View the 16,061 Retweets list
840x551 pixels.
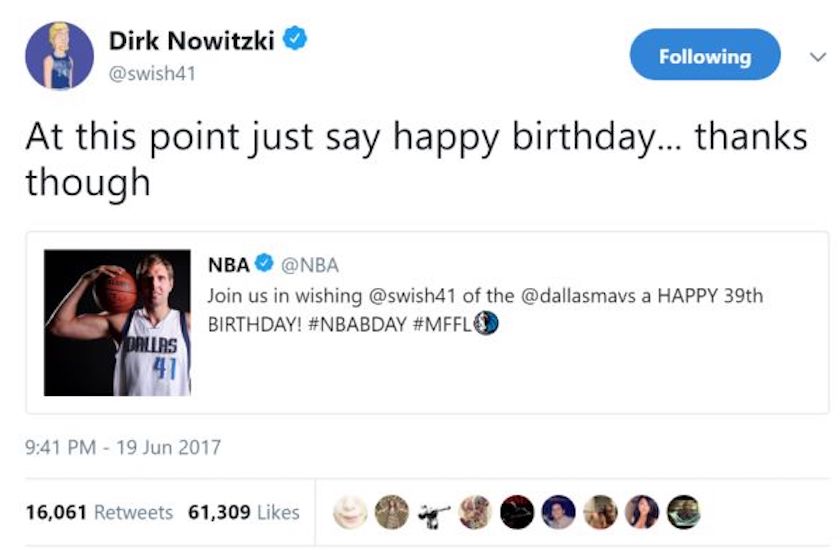point(98,512)
